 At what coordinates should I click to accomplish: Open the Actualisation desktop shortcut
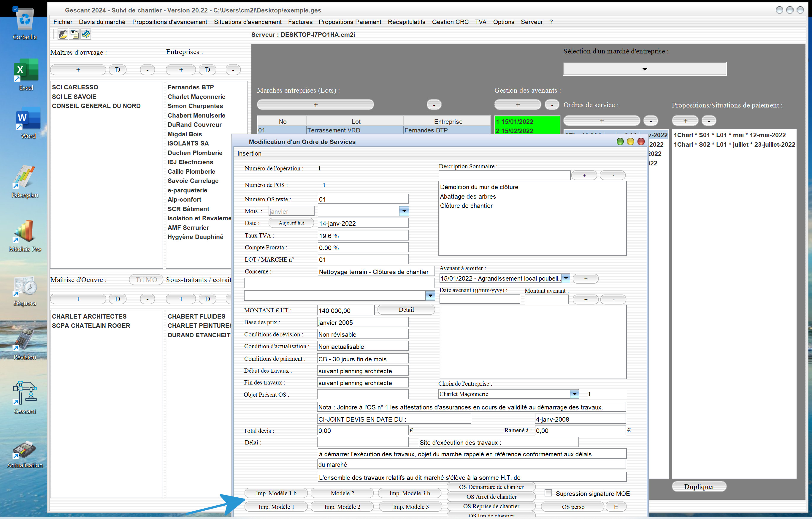(x=25, y=454)
